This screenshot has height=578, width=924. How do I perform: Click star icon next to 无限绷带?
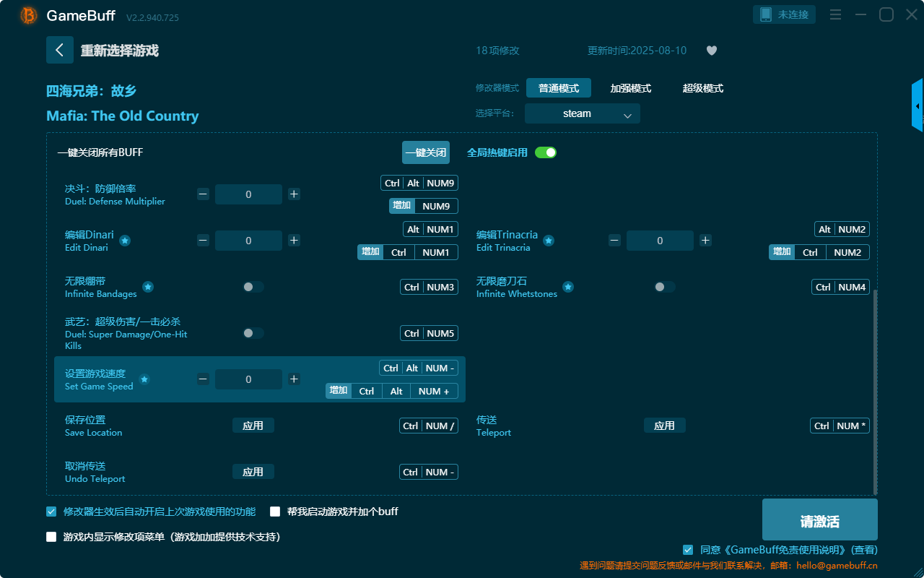tap(148, 287)
